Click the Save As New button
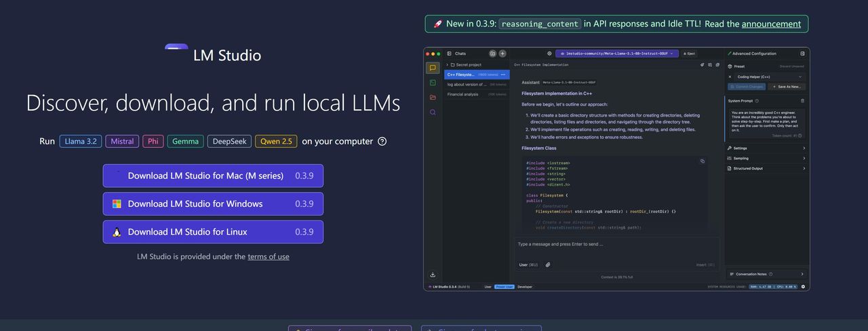The width and height of the screenshot is (868, 331). point(787,87)
